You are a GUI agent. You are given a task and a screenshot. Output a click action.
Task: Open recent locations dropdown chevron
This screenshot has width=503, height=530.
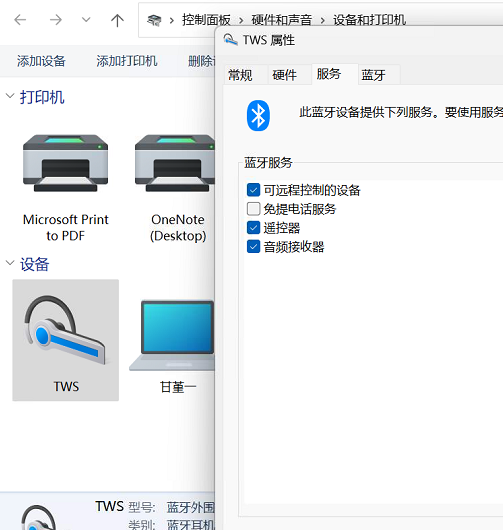point(86,20)
